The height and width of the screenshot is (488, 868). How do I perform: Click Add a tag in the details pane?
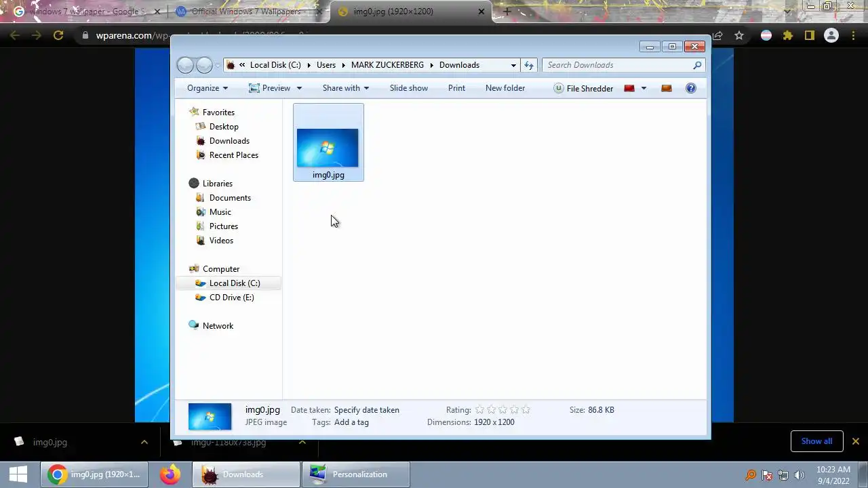pyautogui.click(x=351, y=422)
